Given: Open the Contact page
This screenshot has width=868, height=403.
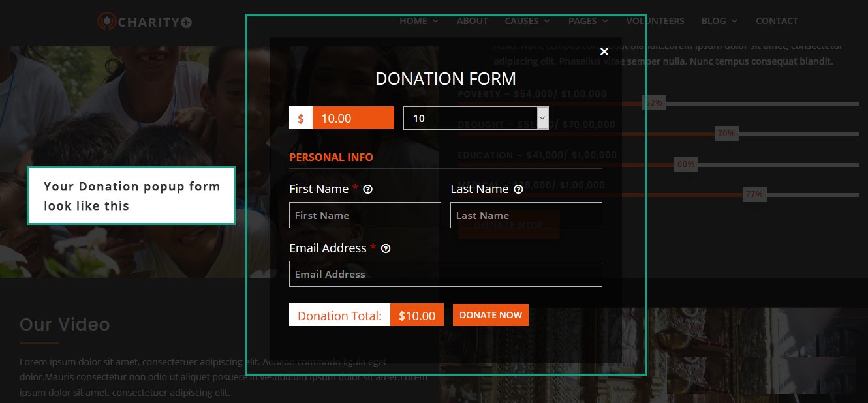Looking at the screenshot, I should point(777,21).
